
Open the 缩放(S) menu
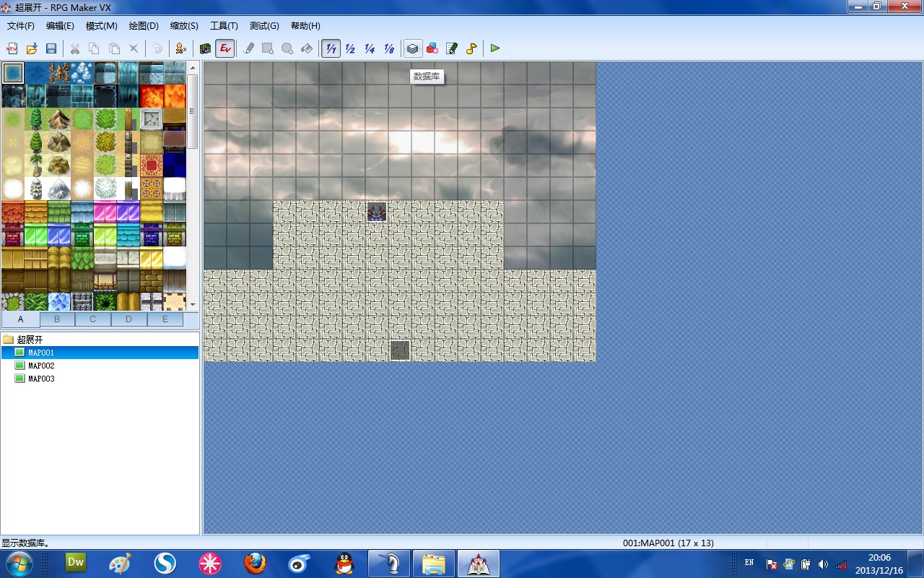pyautogui.click(x=184, y=26)
